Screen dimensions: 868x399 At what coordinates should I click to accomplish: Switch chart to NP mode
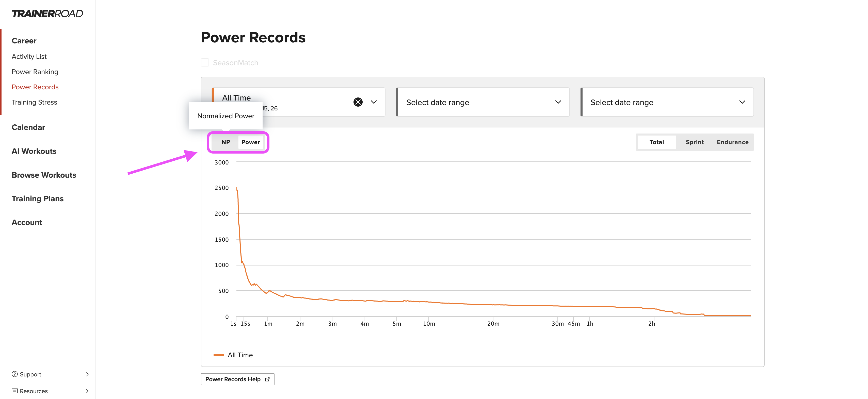226,142
